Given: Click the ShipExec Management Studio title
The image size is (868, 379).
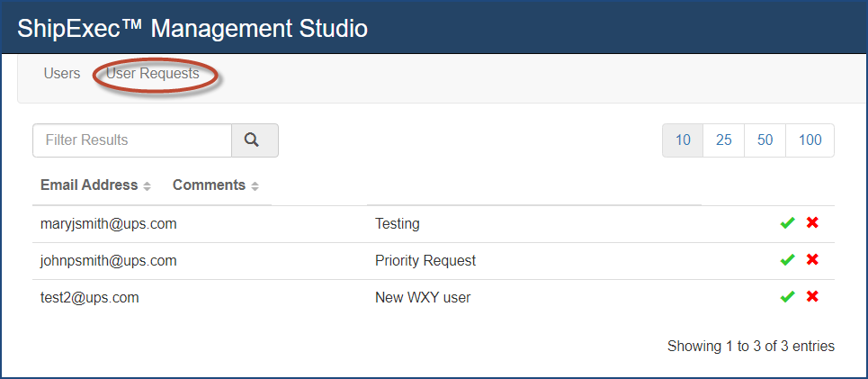Looking at the screenshot, I should [x=192, y=28].
